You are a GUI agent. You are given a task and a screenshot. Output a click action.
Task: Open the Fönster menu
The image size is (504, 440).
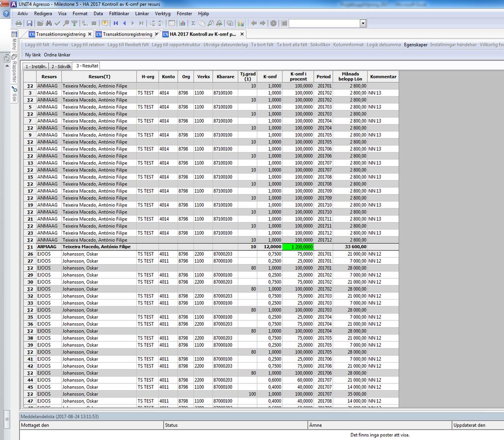(185, 13)
